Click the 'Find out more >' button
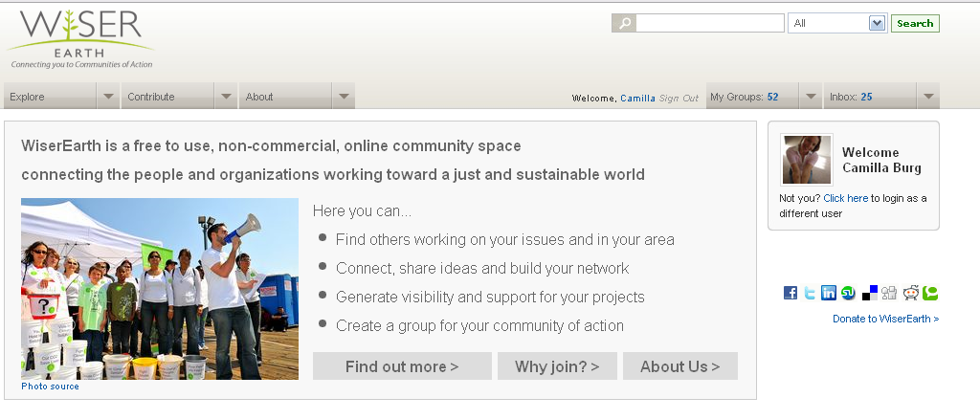 point(402,366)
